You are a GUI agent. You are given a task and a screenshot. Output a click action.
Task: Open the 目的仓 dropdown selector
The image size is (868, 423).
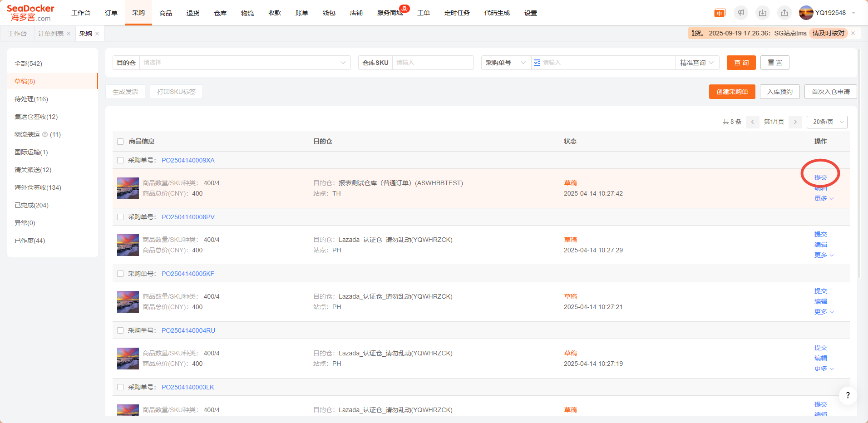click(244, 63)
